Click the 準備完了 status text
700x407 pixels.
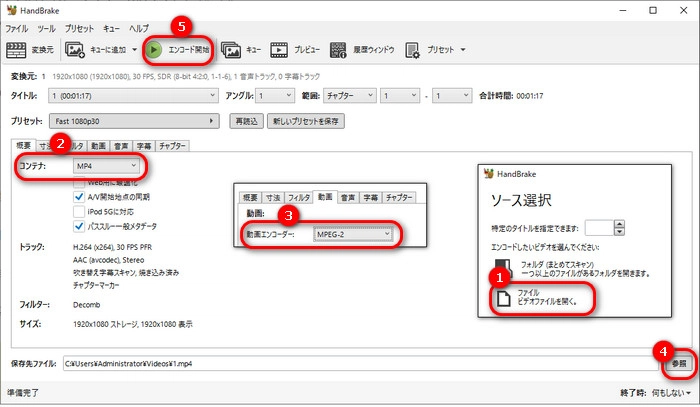[23, 393]
